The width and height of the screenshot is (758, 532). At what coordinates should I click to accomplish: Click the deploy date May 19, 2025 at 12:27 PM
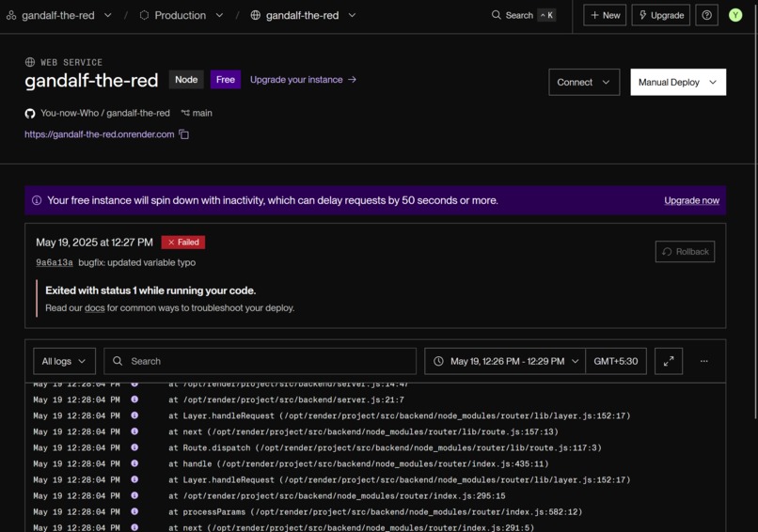tap(94, 243)
